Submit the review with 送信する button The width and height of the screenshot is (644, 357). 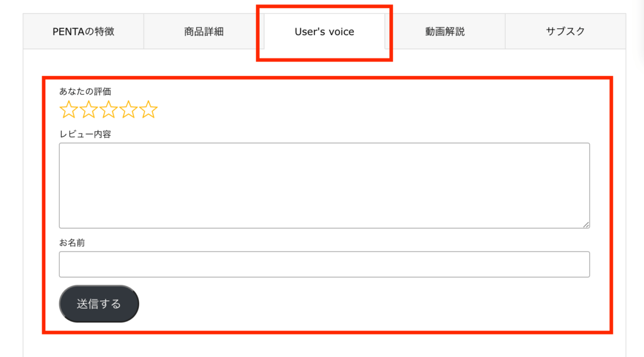(99, 304)
